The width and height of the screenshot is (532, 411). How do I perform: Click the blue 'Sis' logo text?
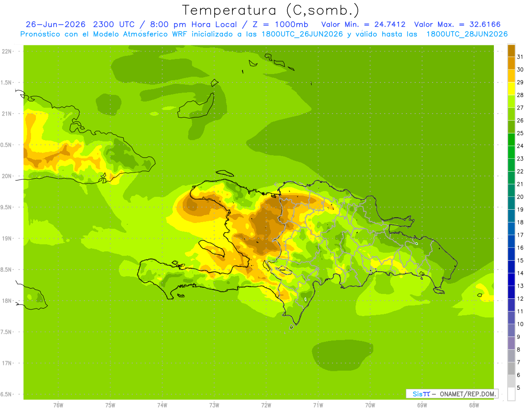click(417, 394)
